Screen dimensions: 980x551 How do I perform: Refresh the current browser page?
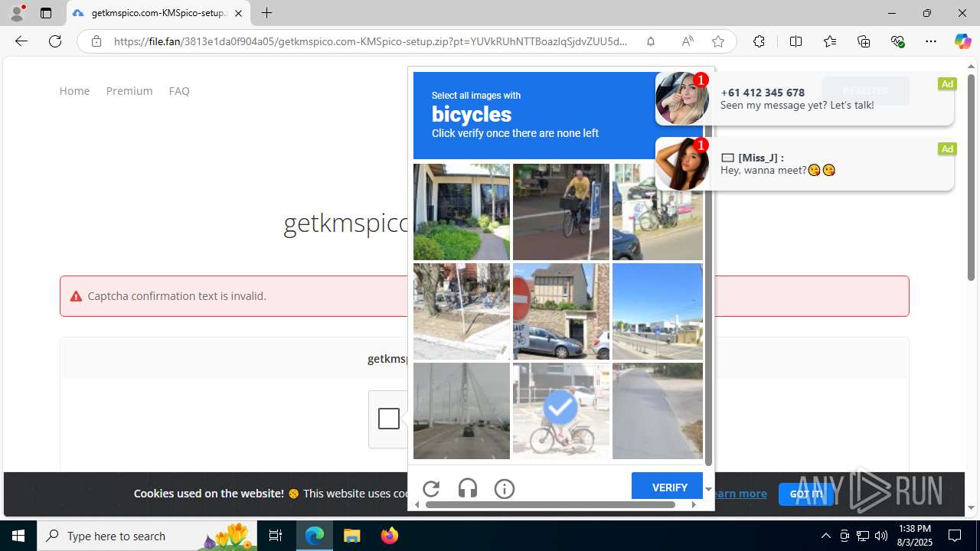(55, 41)
